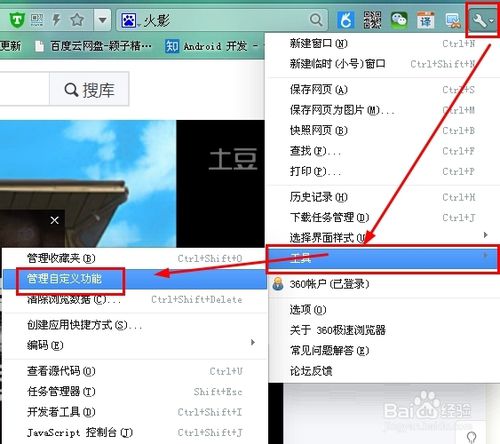Open JavaScript 控制台(J) entry

pos(135,432)
